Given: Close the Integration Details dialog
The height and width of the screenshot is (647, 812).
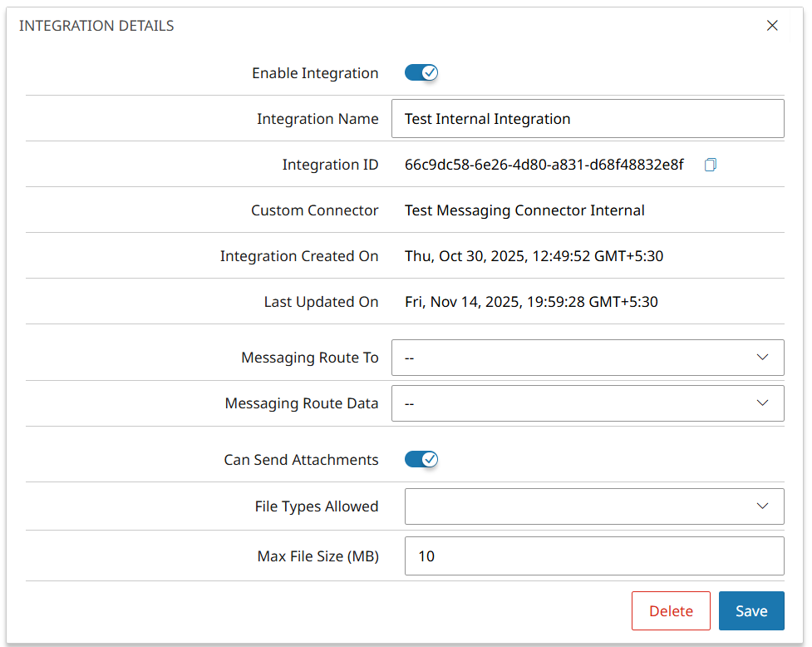Looking at the screenshot, I should pos(771,26).
